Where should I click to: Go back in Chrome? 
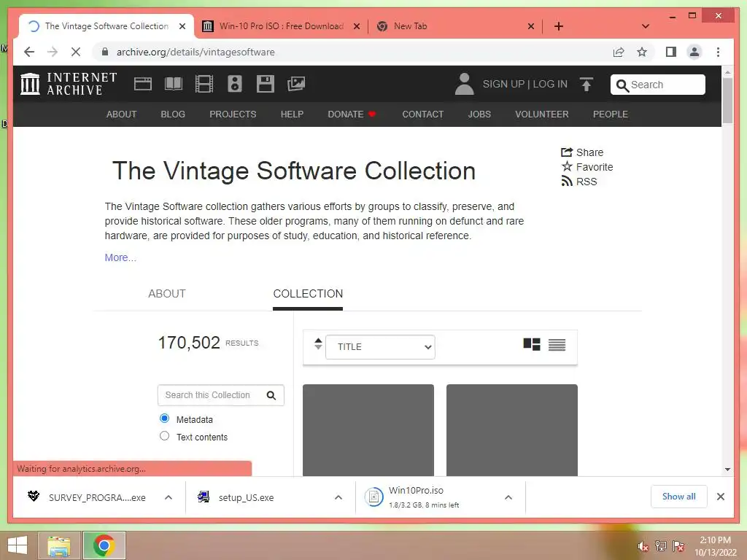coord(29,52)
